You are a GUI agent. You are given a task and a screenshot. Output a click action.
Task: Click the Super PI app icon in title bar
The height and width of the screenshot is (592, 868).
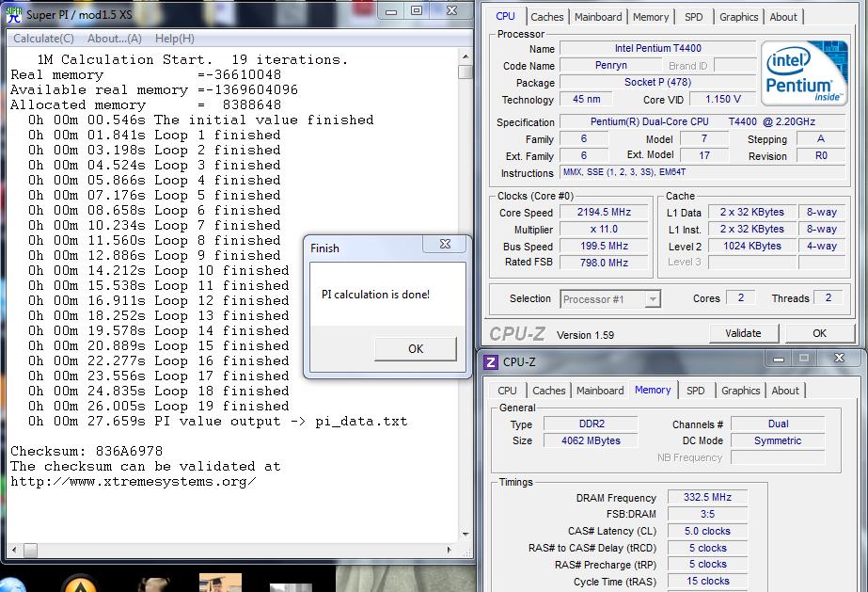click(14, 15)
